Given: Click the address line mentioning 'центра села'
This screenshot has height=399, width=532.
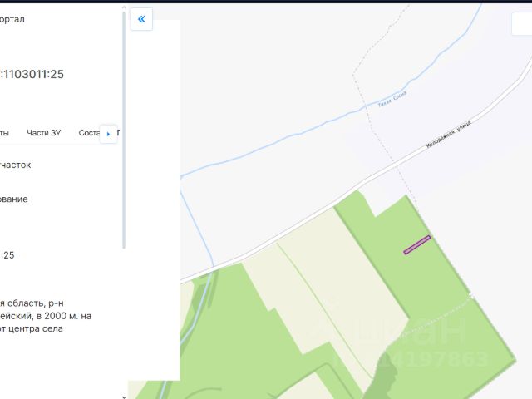Looking at the screenshot, I should click(32, 328).
